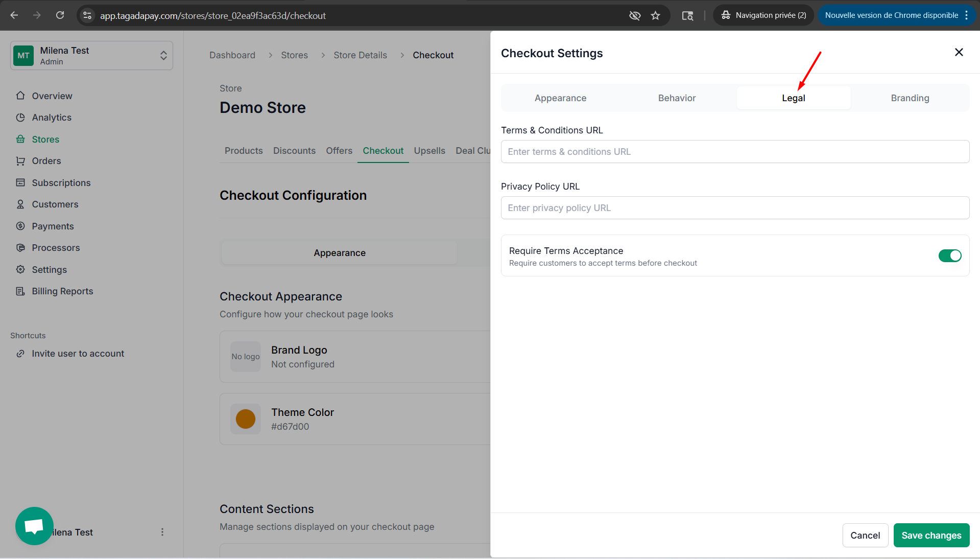Screen dimensions: 980x559
Task: Disable the Require Terms Acceptance toggle
Action: coord(950,255)
